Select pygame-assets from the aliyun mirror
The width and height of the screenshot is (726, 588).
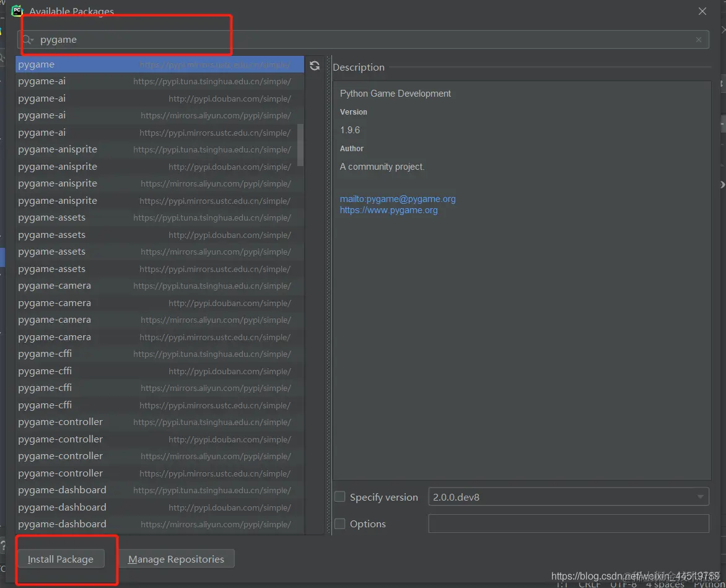[x=160, y=252]
